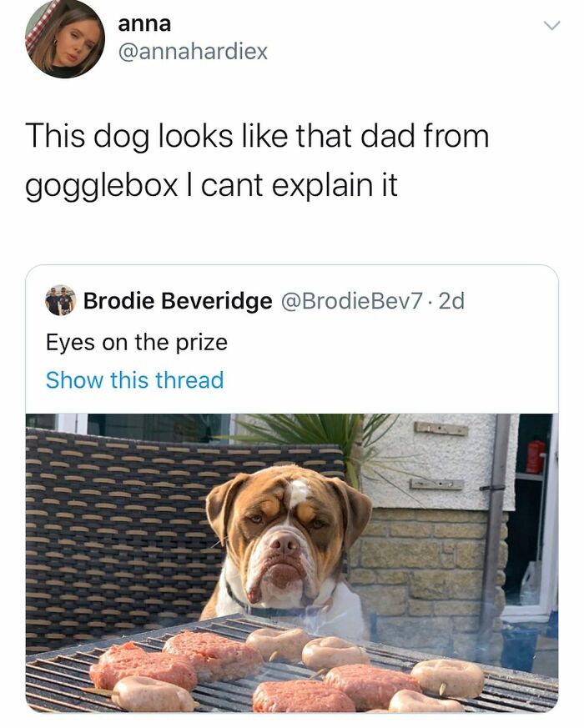Expand the tweet options chevron
This screenshot has height=728, width=584.
[x=548, y=25]
